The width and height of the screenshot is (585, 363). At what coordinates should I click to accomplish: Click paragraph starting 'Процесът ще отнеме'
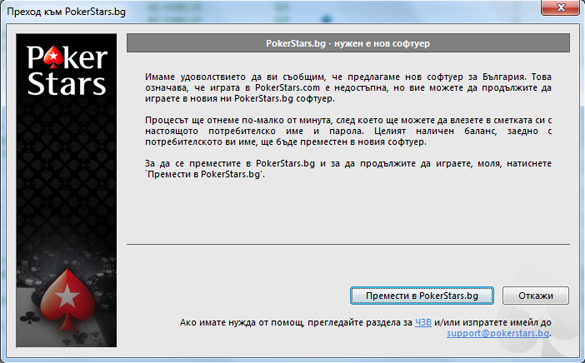(x=348, y=131)
